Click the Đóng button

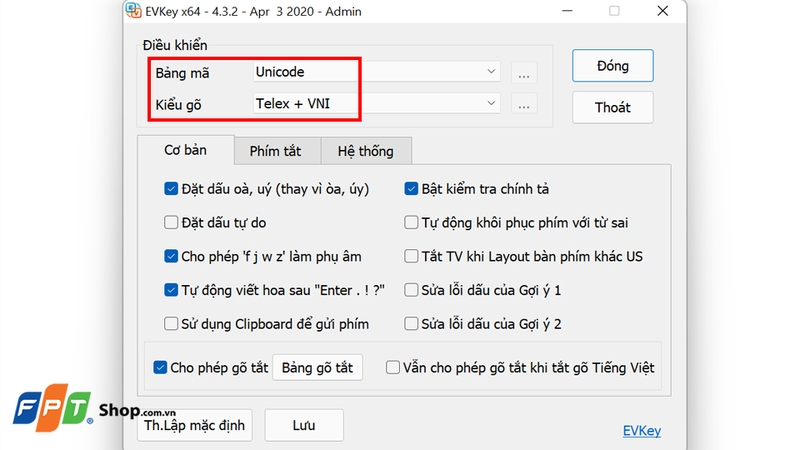[x=613, y=66]
